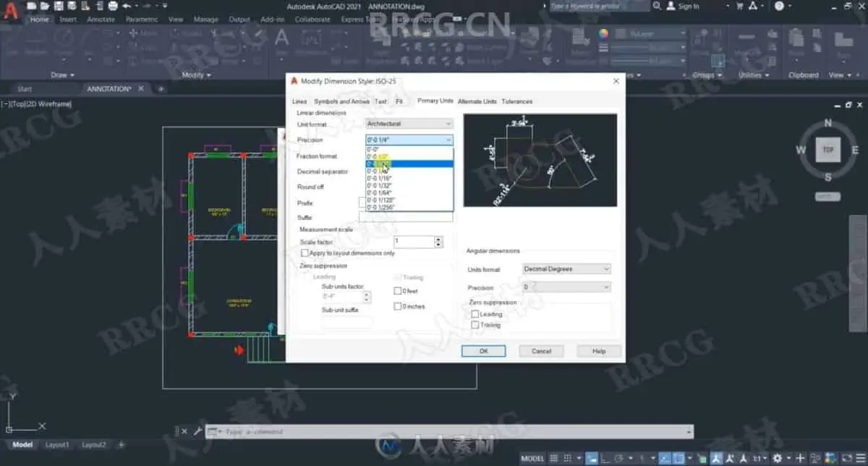868x466 pixels.
Task: Click the Text tool 'A' icon in ribbon
Action: pyautogui.click(x=281, y=38)
